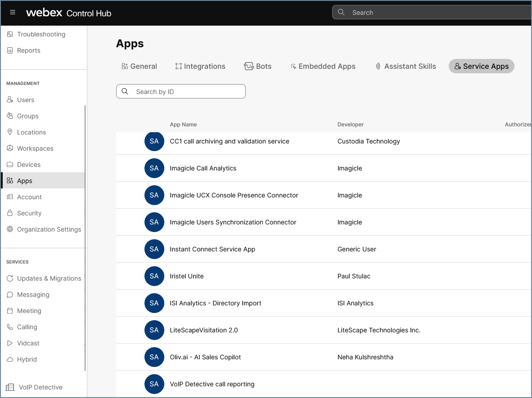Click the Devices sidebar icon
This screenshot has width=532, height=398.
(10, 165)
